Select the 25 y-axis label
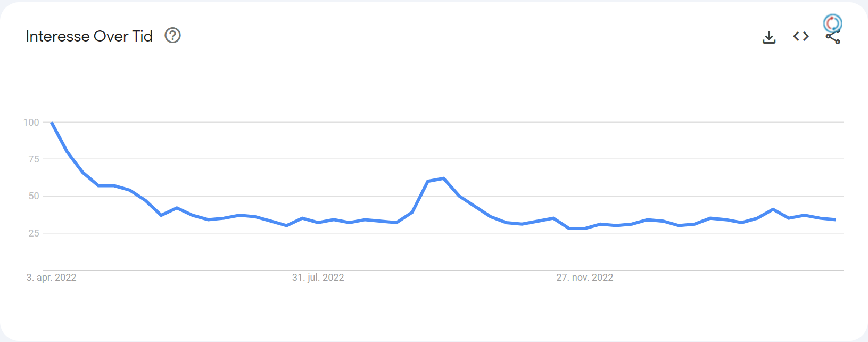 (x=34, y=233)
